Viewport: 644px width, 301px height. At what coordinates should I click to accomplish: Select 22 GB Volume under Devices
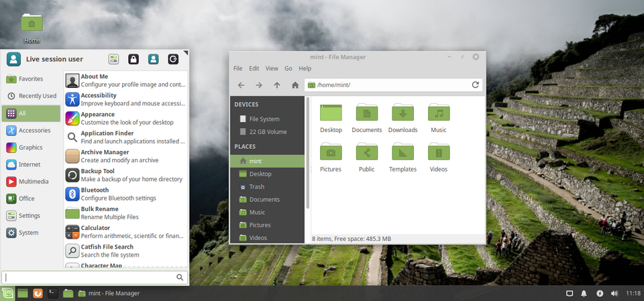[267, 132]
